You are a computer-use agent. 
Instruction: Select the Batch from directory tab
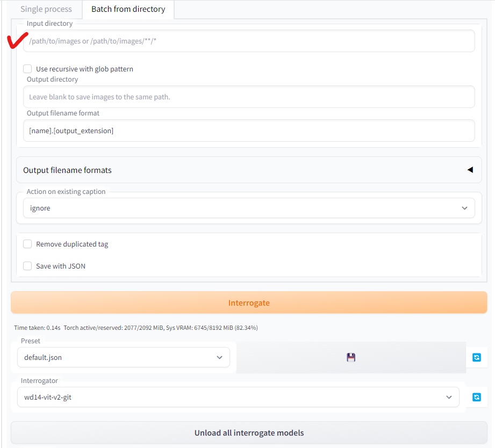[128, 9]
